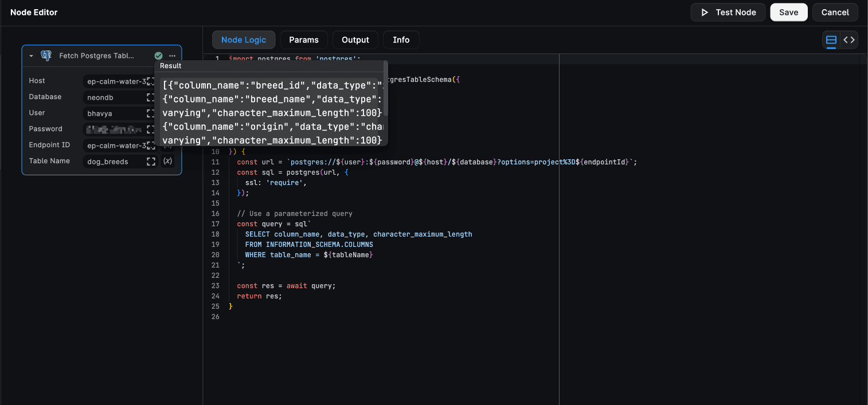The width and height of the screenshot is (868, 405).
Task: Click the green success checkmark on the node
Action: coord(158,56)
